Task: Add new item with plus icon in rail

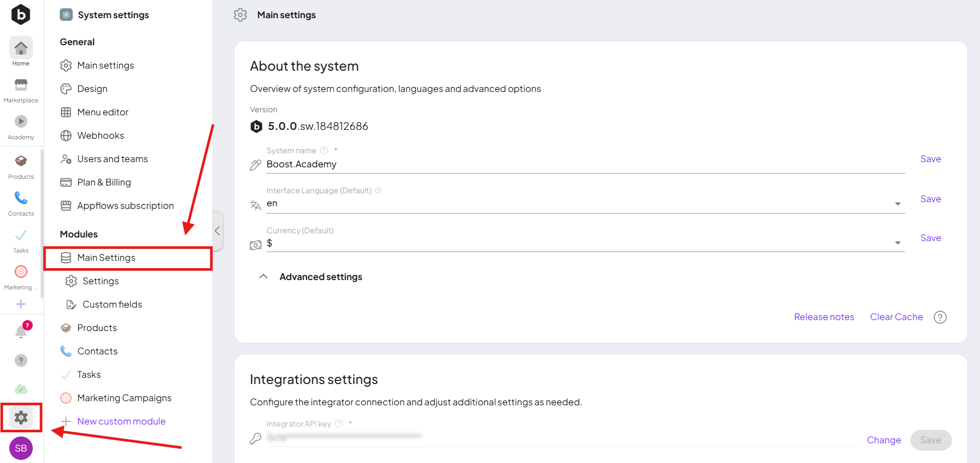Action: (x=21, y=304)
